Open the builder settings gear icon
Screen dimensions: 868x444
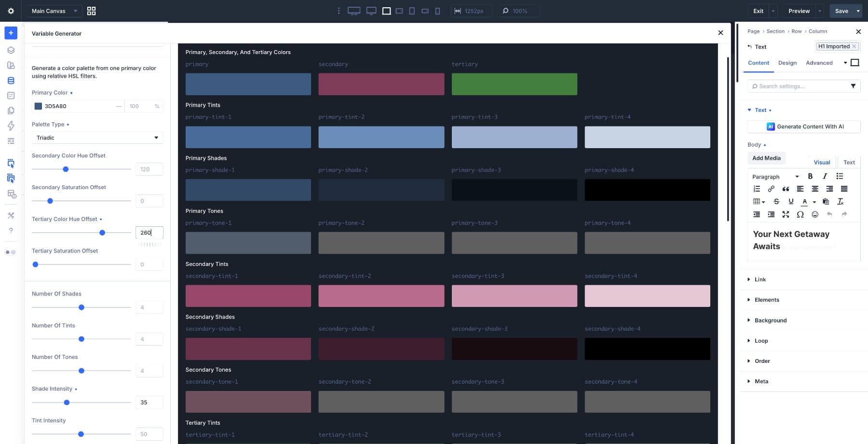coord(11,11)
